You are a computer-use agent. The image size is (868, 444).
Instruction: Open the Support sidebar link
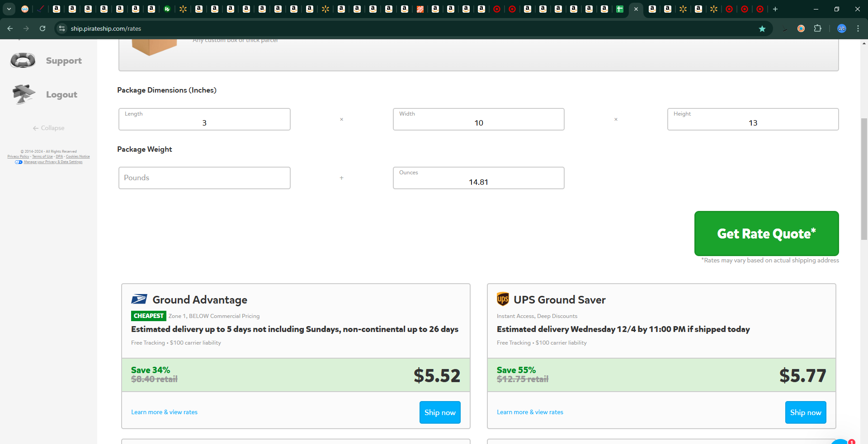(x=64, y=61)
